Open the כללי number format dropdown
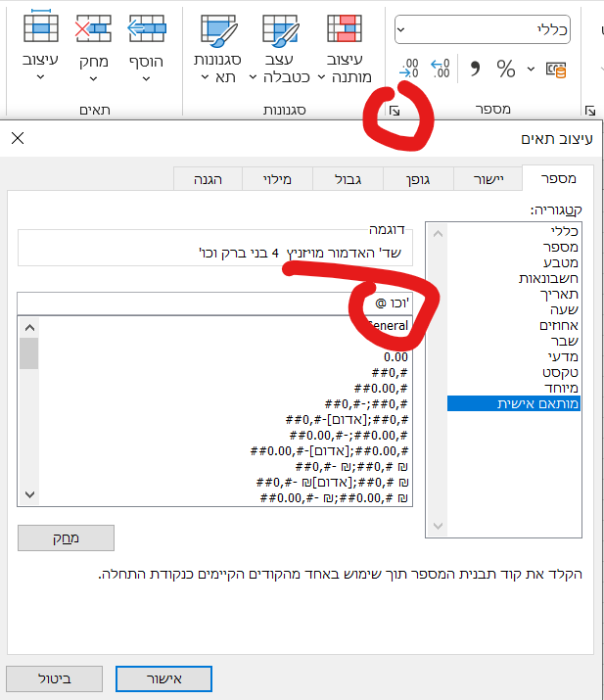Image resolution: width=604 pixels, height=700 pixels. click(x=401, y=30)
